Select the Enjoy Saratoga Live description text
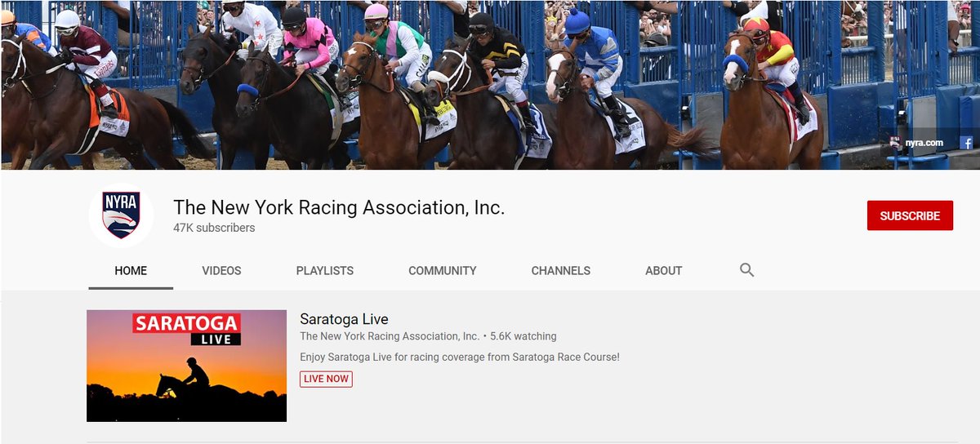Image resolution: width=980 pixels, height=444 pixels. point(460,357)
